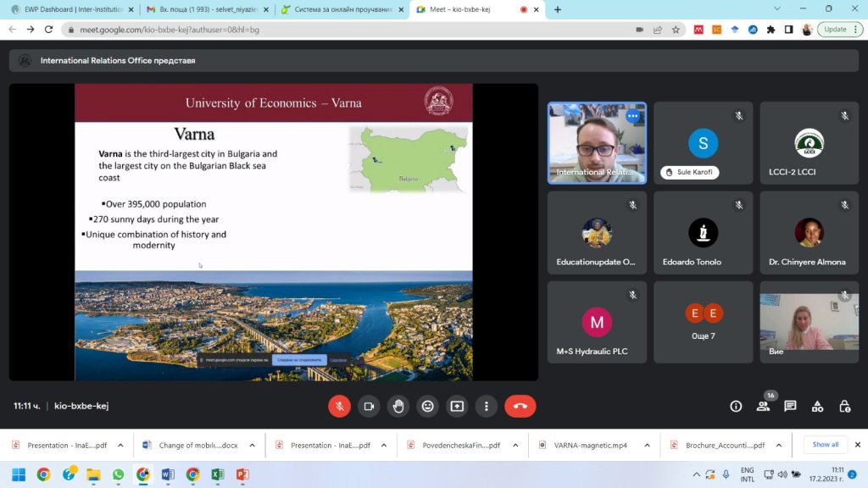Show all downloads
868x488 pixels.
825,444
